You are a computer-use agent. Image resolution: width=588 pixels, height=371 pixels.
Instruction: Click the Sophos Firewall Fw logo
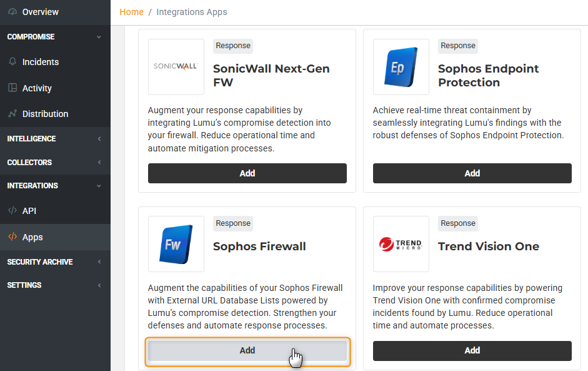click(x=176, y=244)
